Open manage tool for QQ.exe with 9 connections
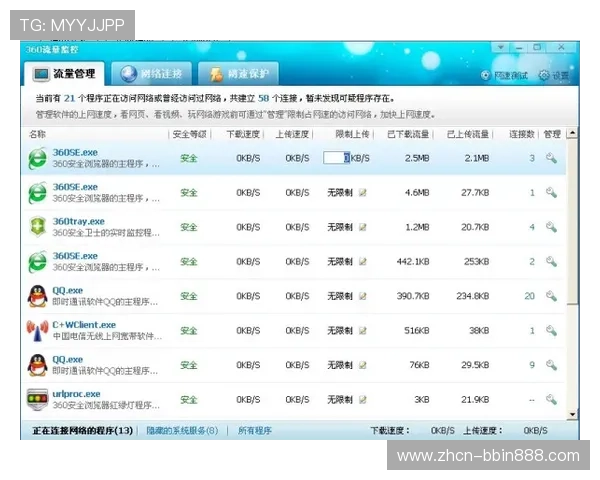 [551, 364]
